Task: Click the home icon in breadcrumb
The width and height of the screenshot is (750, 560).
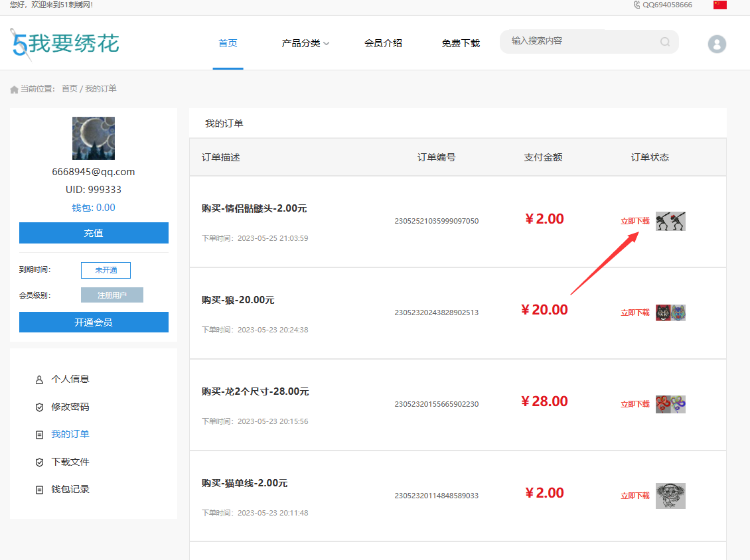Action: 15,90
